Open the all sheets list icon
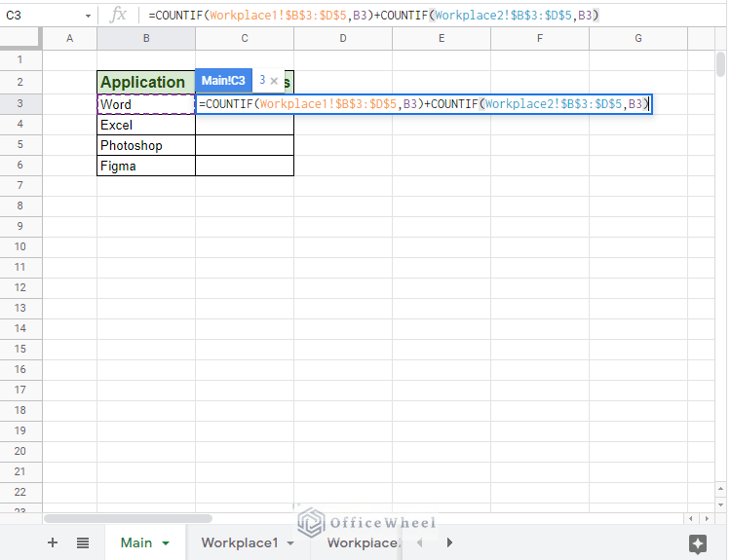The height and width of the screenshot is (560, 731). (83, 542)
